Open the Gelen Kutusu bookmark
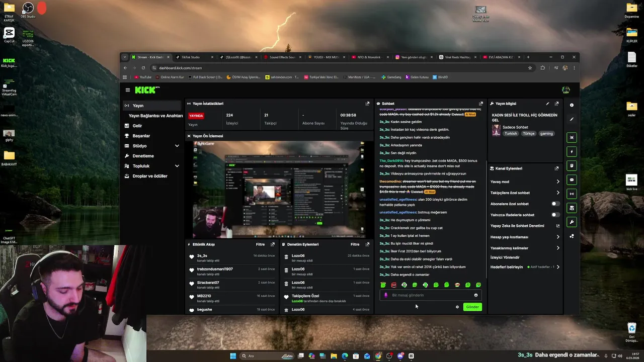The width and height of the screenshot is (644, 362). click(417, 77)
